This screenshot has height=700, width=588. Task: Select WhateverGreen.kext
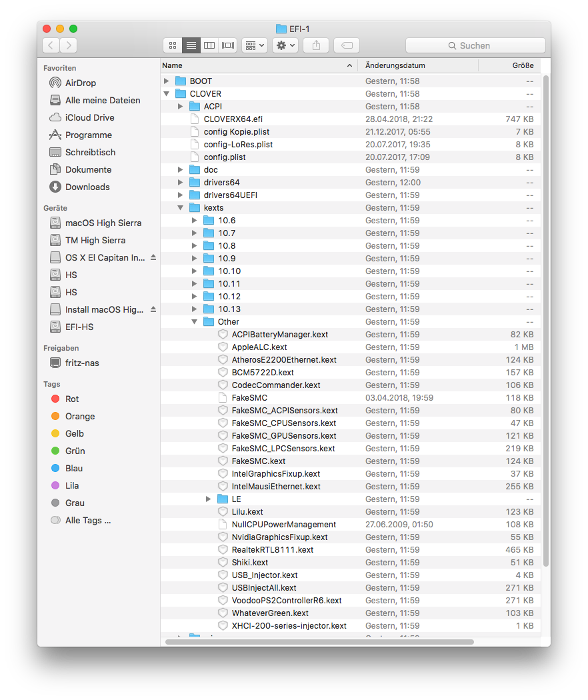click(x=351, y=613)
